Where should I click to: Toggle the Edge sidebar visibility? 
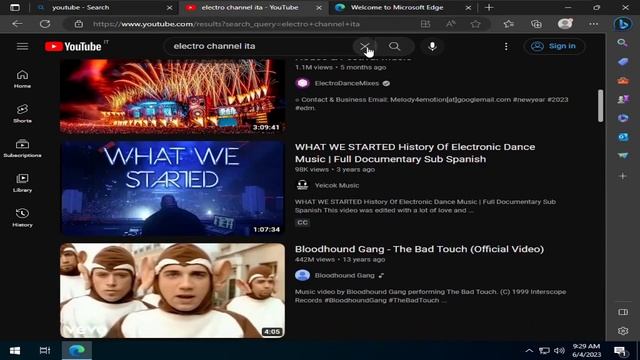pyautogui.click(x=623, y=312)
